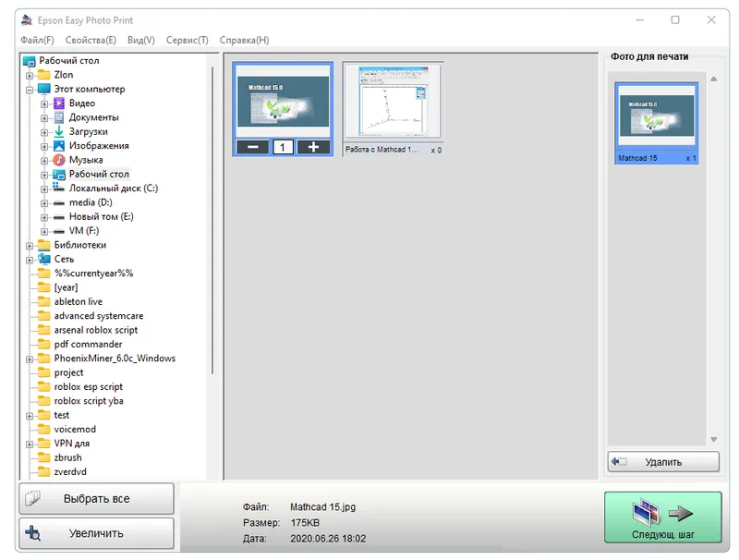Select the project folder
The image size is (739, 560).
tap(68, 372)
